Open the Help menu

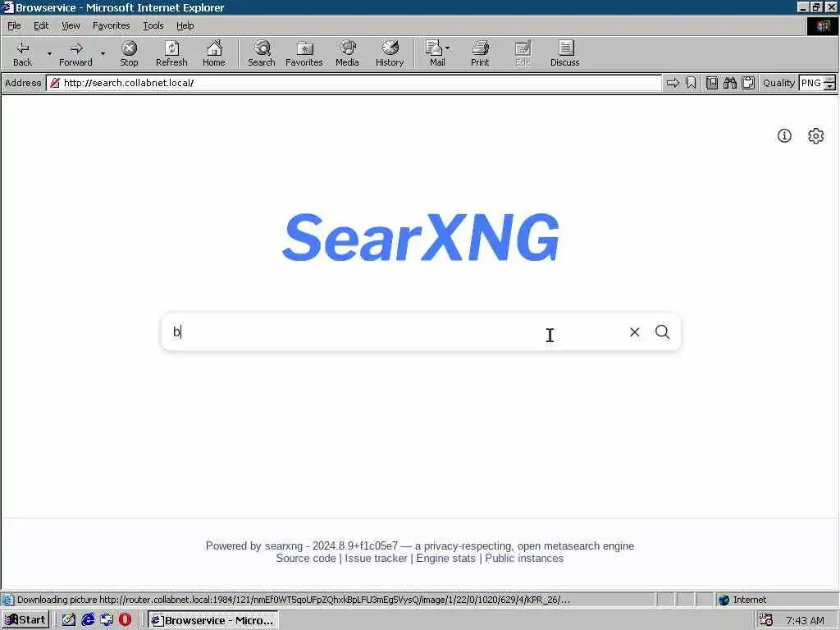point(185,25)
